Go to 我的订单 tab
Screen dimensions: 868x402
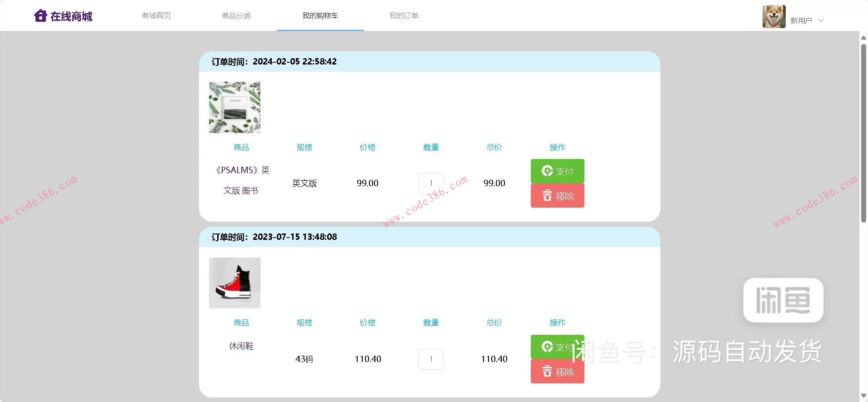404,16
